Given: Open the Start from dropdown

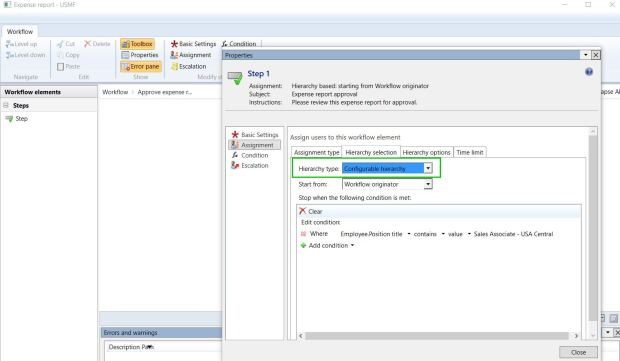Looking at the screenshot, I should point(428,184).
